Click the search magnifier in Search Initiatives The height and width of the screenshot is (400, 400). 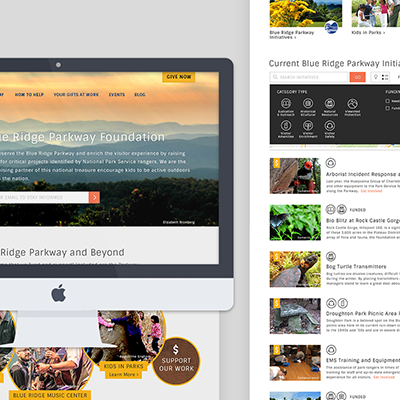[x=275, y=77]
